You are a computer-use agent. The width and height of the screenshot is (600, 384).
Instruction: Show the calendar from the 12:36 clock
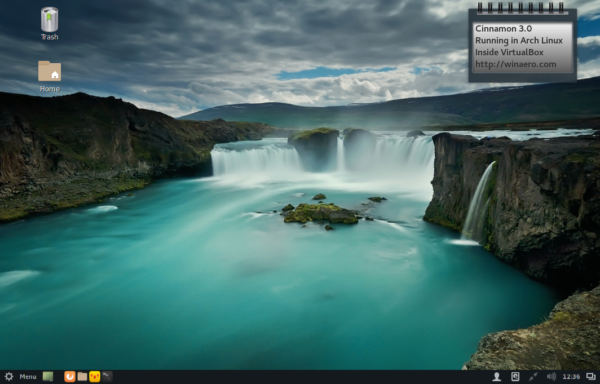pos(571,377)
